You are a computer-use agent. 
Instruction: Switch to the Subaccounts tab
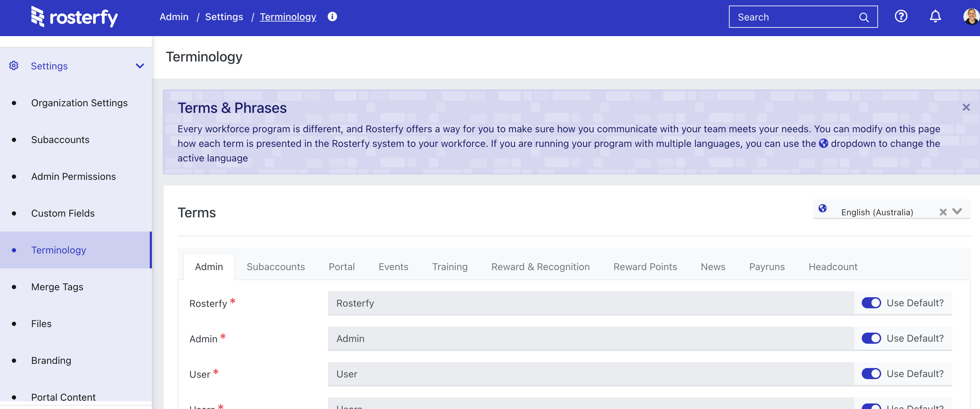[x=276, y=267]
